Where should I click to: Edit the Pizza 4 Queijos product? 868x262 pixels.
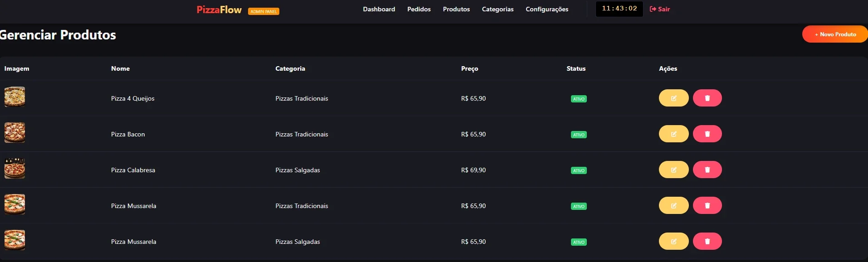point(673,98)
